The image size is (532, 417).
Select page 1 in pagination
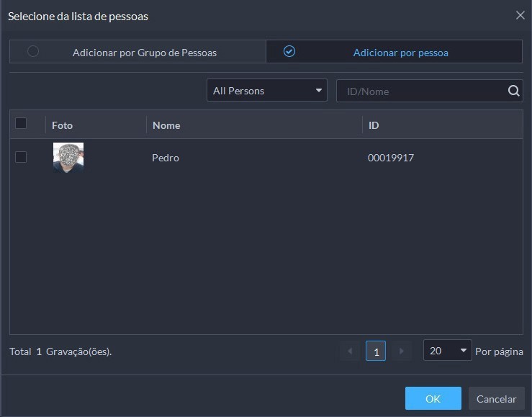tap(376, 351)
